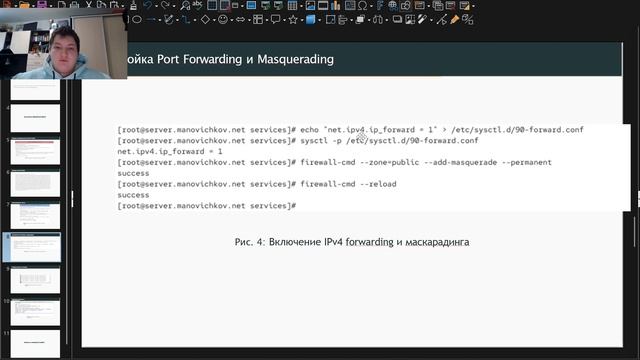
Task: Click 'net.ipv4.ip_forward = 1' output line
Action: [170, 151]
